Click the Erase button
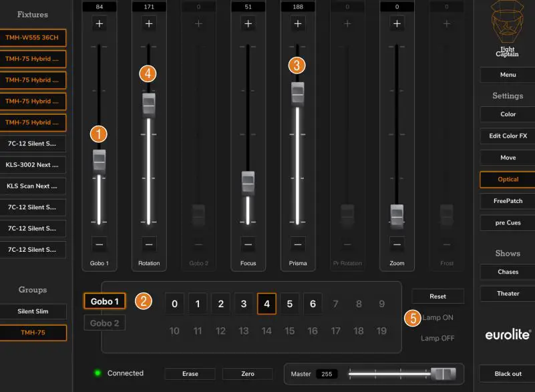535x392 pixels. tap(190, 373)
